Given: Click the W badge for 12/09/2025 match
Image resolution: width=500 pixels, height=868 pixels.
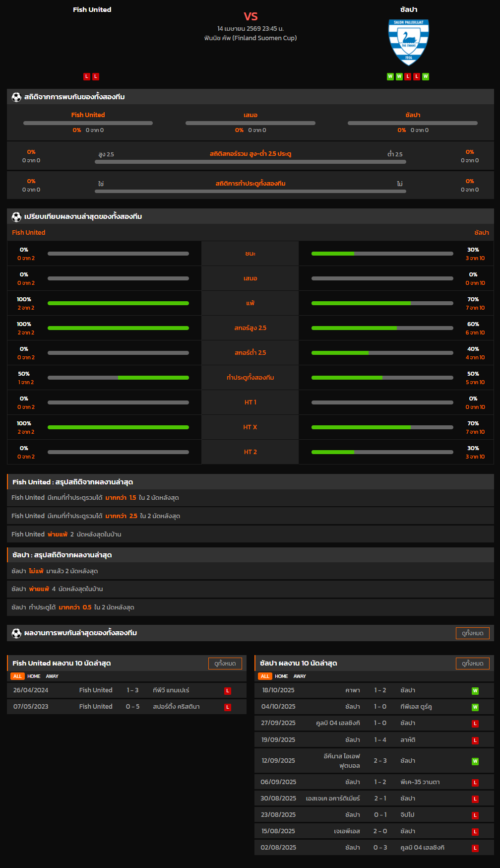Looking at the screenshot, I should 475,761.
